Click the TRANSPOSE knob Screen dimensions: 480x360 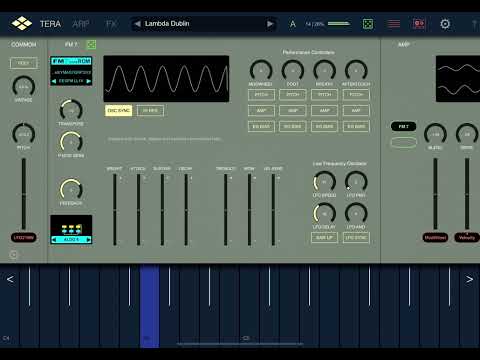pos(71,110)
